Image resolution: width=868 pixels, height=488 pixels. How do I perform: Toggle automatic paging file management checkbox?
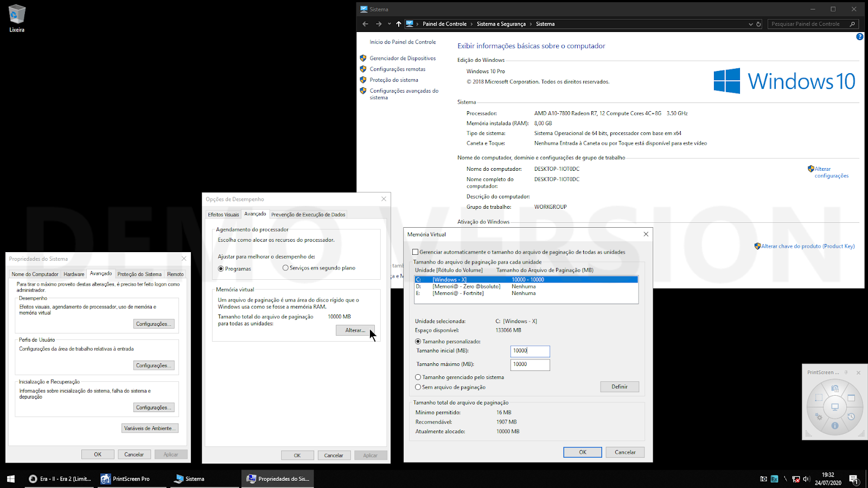[x=416, y=252]
